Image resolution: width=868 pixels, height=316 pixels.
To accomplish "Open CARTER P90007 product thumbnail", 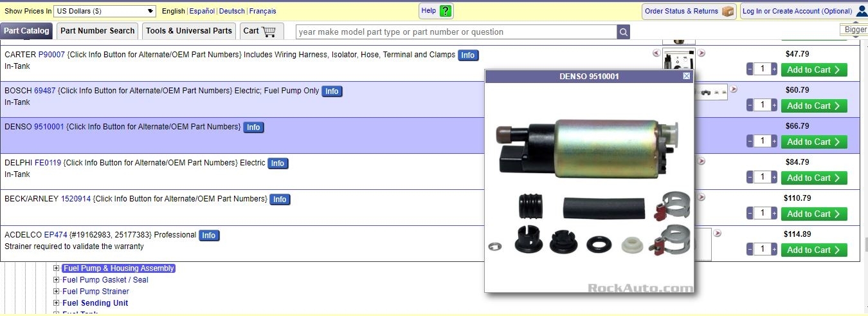I will (x=679, y=59).
